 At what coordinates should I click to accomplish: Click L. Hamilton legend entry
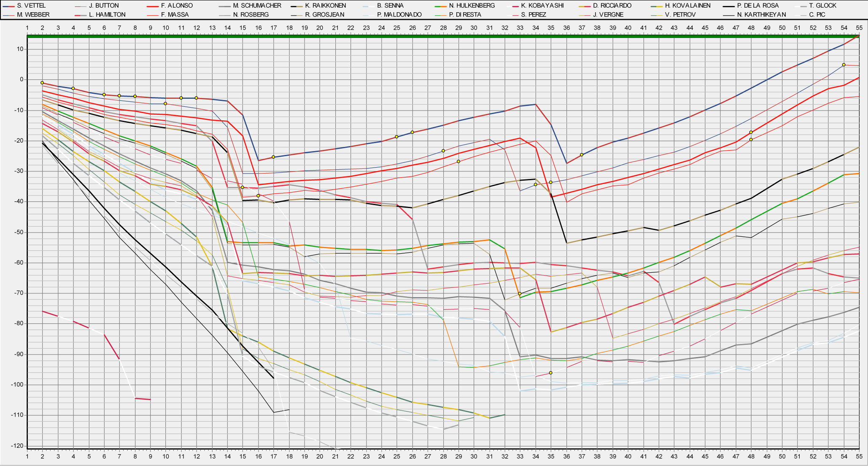(107, 14)
